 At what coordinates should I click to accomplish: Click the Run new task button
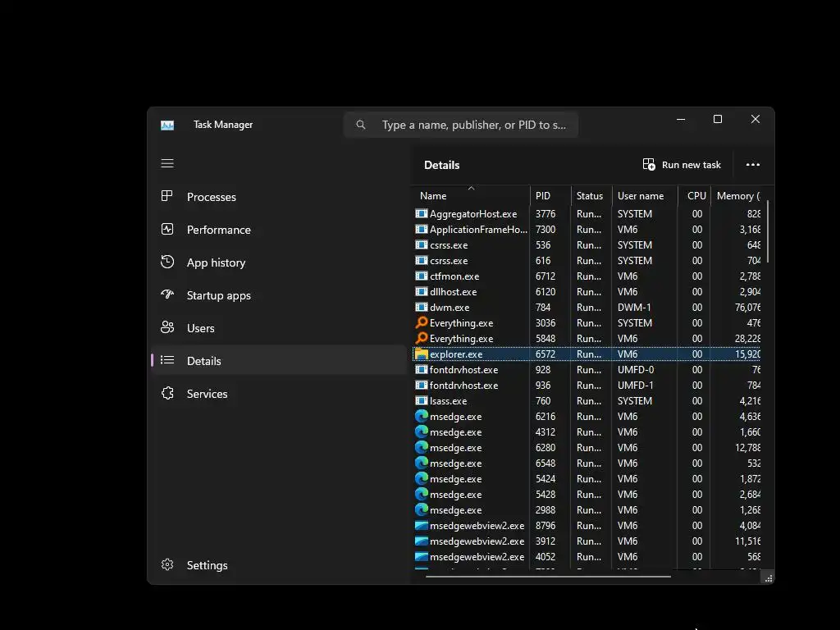pyautogui.click(x=682, y=164)
